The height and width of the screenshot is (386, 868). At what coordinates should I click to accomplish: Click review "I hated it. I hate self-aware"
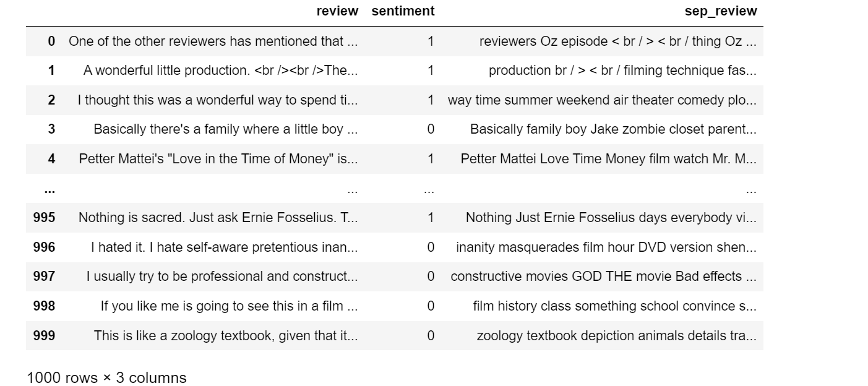[224, 247]
